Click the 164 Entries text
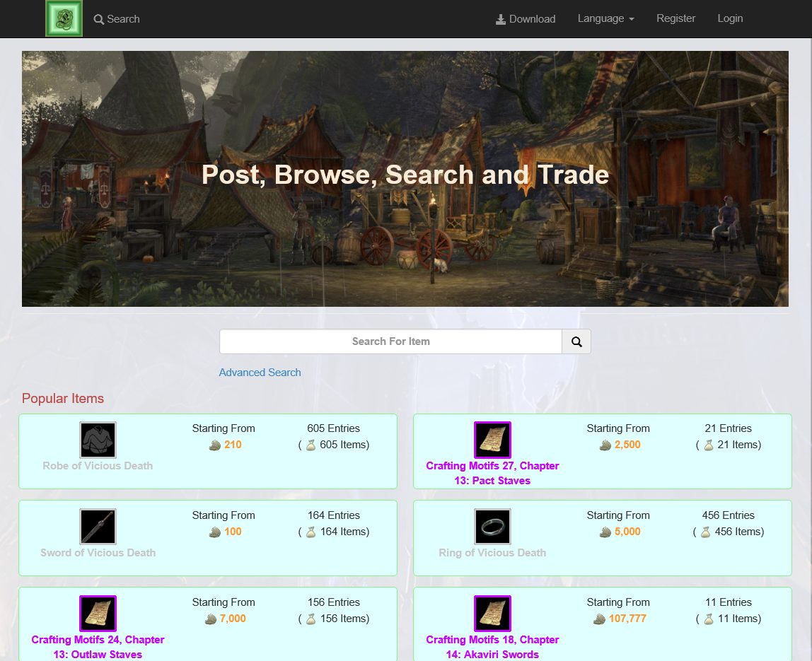This screenshot has width=812, height=661. coord(334,515)
